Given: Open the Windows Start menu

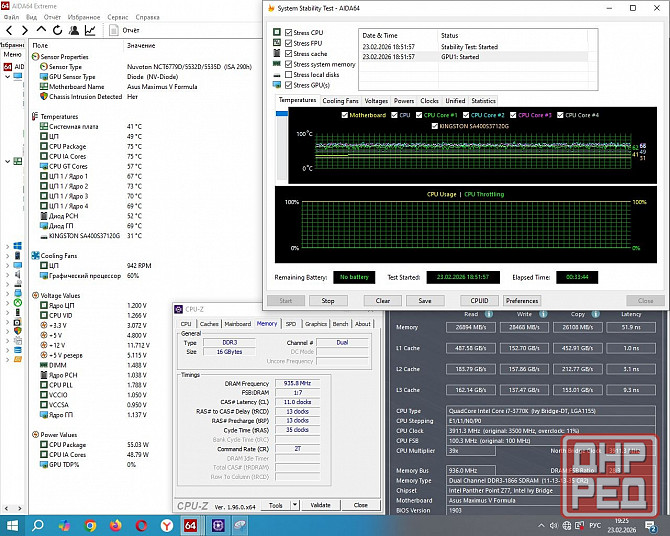Looking at the screenshot, I should coord(14,524).
